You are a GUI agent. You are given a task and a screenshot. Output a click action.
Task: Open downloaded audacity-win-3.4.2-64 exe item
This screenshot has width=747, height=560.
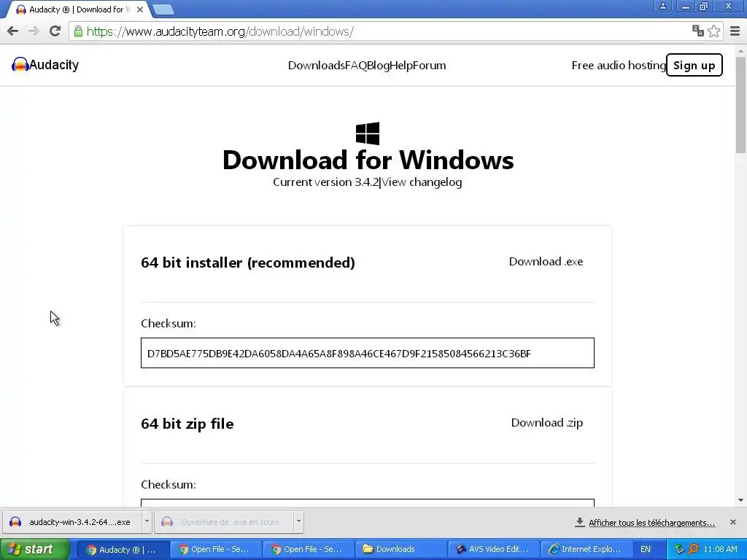click(x=71, y=522)
